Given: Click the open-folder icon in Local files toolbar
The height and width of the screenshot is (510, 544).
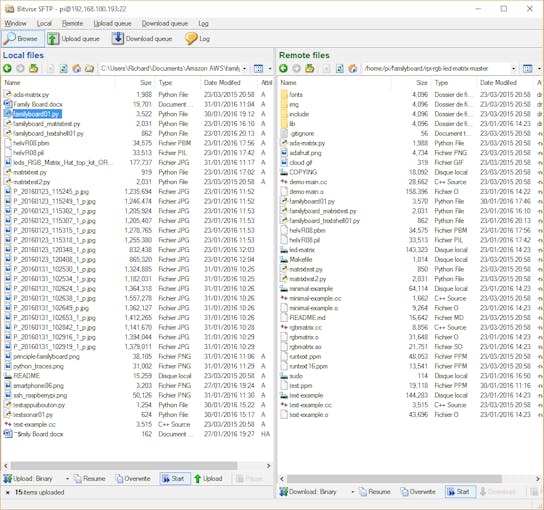Looking at the screenshot, I should (x=90, y=68).
